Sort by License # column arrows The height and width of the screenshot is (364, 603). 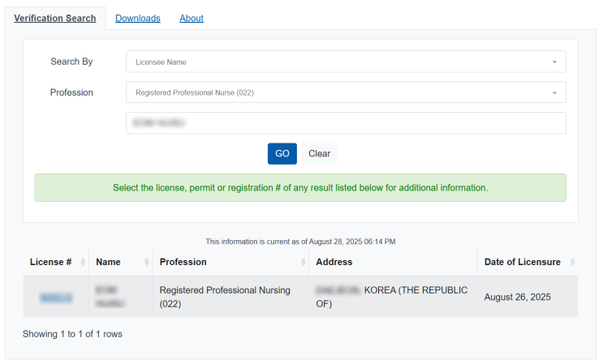81,262
